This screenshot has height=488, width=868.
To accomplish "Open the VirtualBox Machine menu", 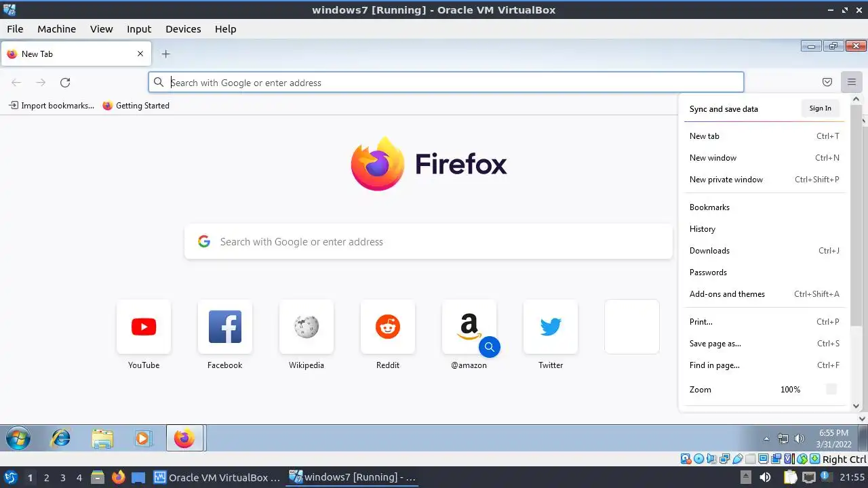I will (57, 29).
